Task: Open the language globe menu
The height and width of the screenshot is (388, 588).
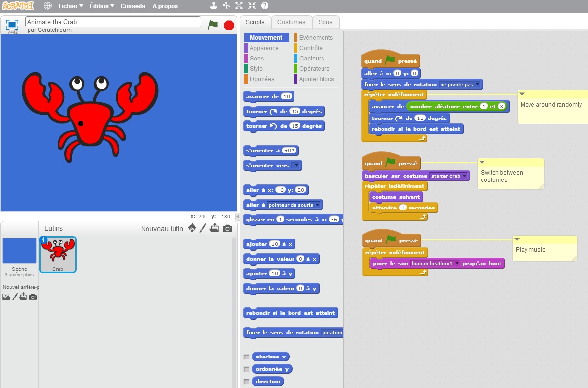Action: coord(48,6)
